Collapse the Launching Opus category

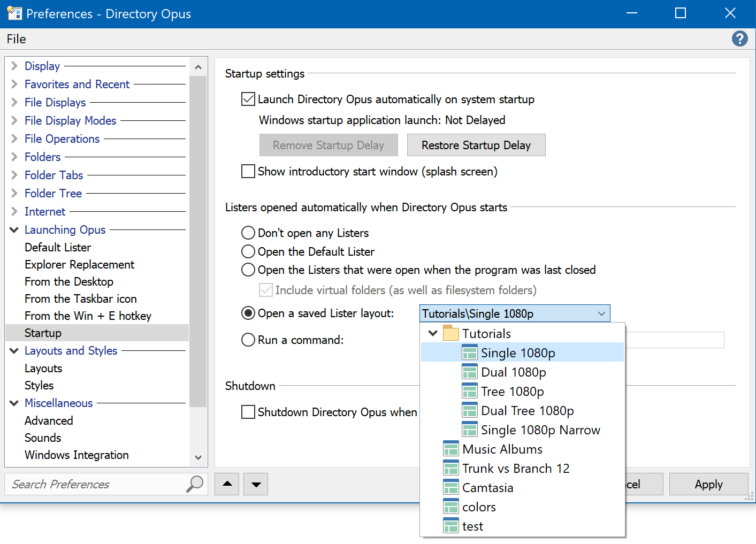(14, 229)
